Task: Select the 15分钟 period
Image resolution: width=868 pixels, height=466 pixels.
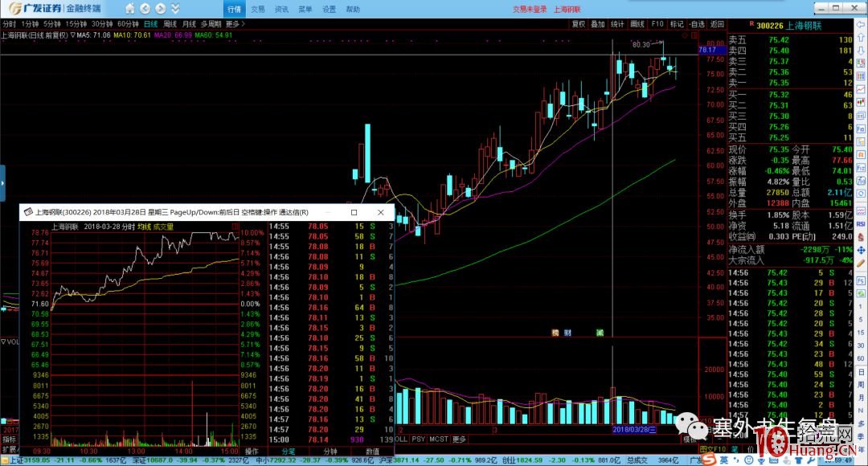Action: (76, 24)
